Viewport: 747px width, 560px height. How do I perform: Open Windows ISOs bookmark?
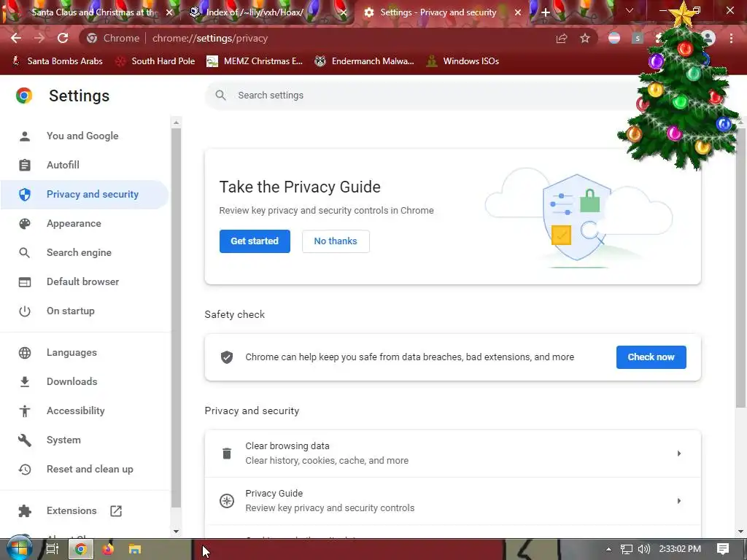tap(462, 61)
